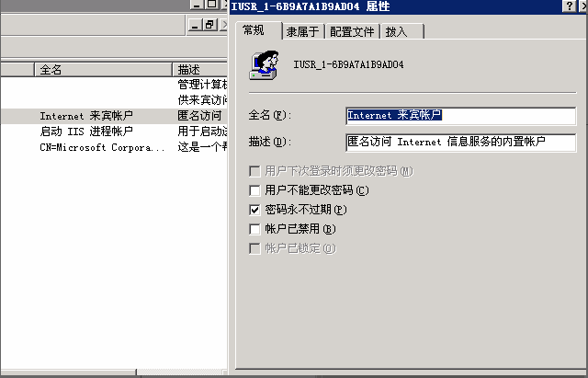This screenshot has width=588, height=378.
Task: Click the 全名 input field
Action: (x=461, y=116)
